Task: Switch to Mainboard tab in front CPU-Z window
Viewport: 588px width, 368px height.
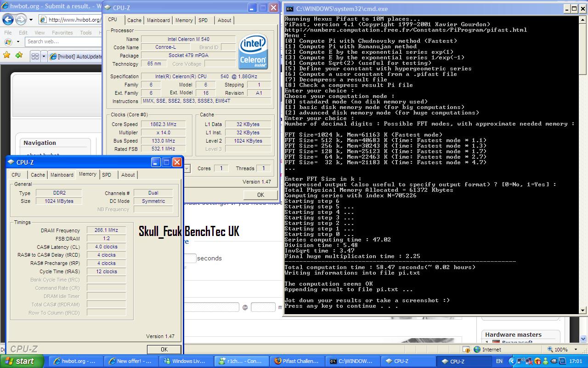Action: point(62,175)
